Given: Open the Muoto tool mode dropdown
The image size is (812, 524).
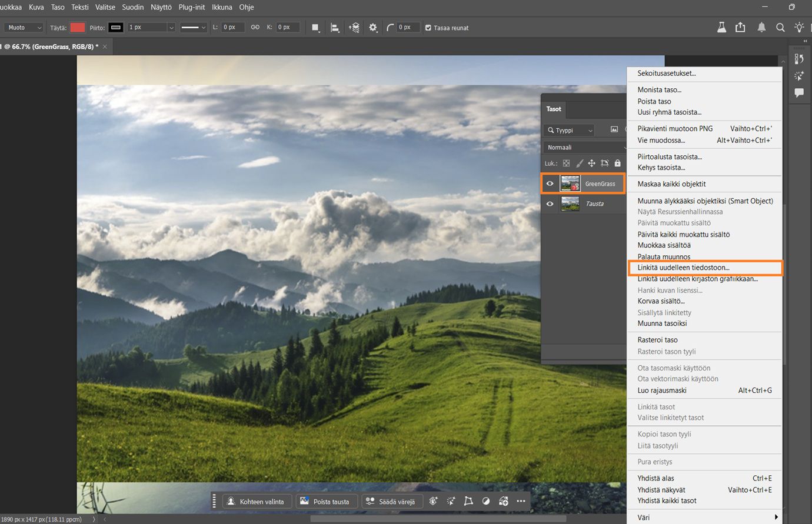Looking at the screenshot, I should click(x=24, y=28).
